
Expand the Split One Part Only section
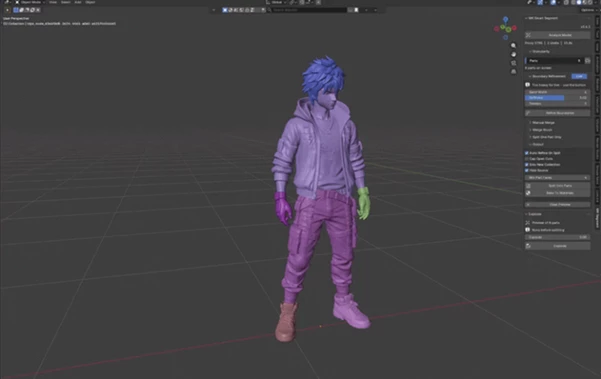click(545, 137)
